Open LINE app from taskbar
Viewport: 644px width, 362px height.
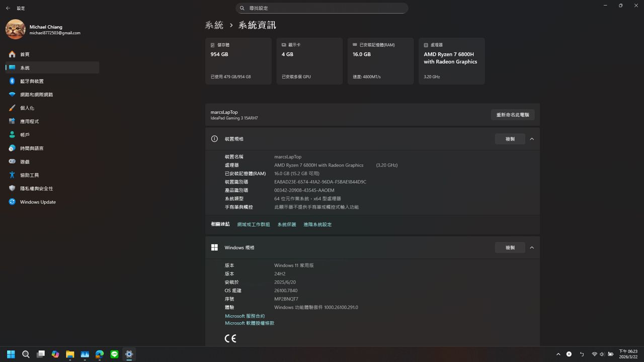click(x=114, y=354)
